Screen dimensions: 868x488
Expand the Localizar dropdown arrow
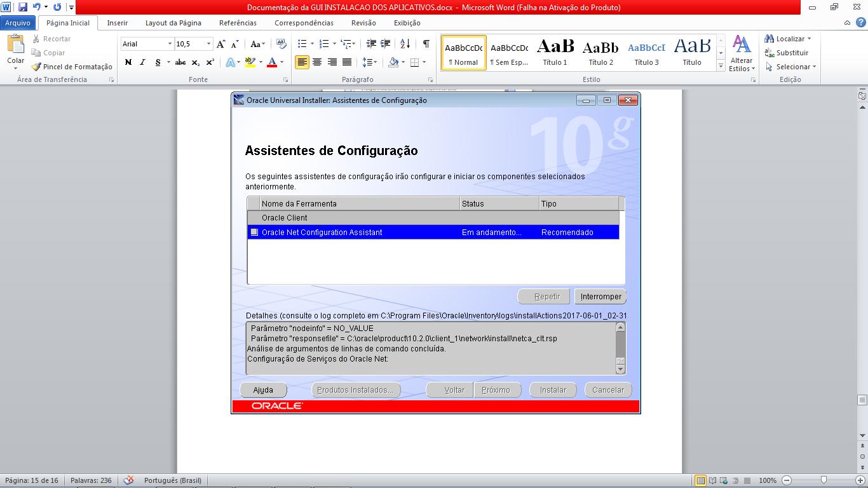tap(809, 39)
